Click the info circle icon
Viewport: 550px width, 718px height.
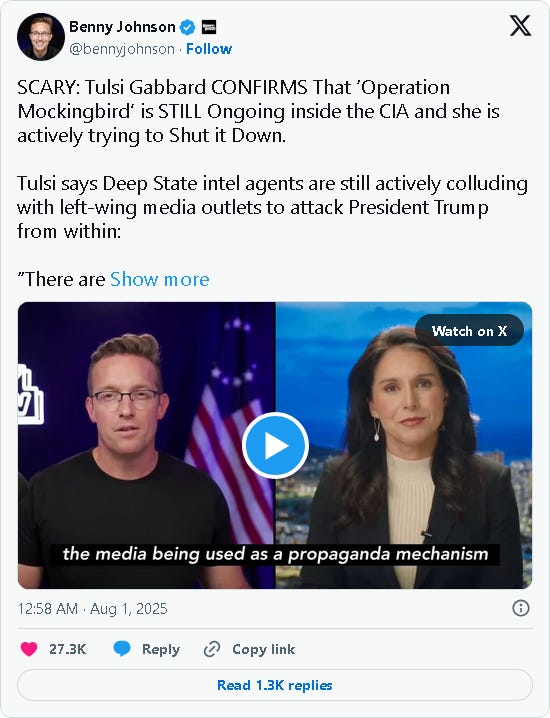coord(521,609)
